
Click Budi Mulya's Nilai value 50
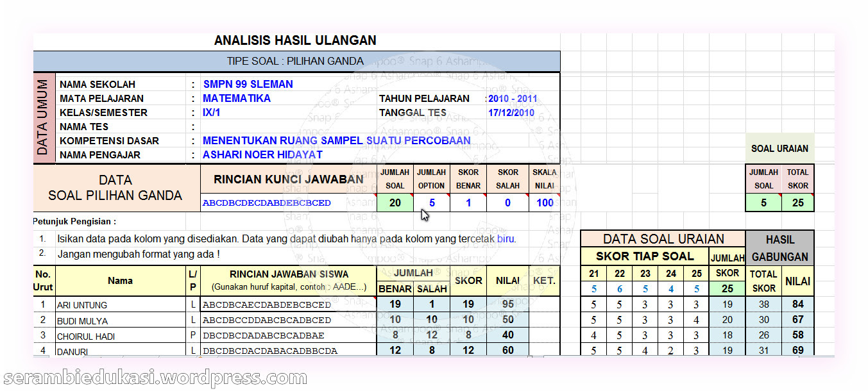click(x=508, y=320)
